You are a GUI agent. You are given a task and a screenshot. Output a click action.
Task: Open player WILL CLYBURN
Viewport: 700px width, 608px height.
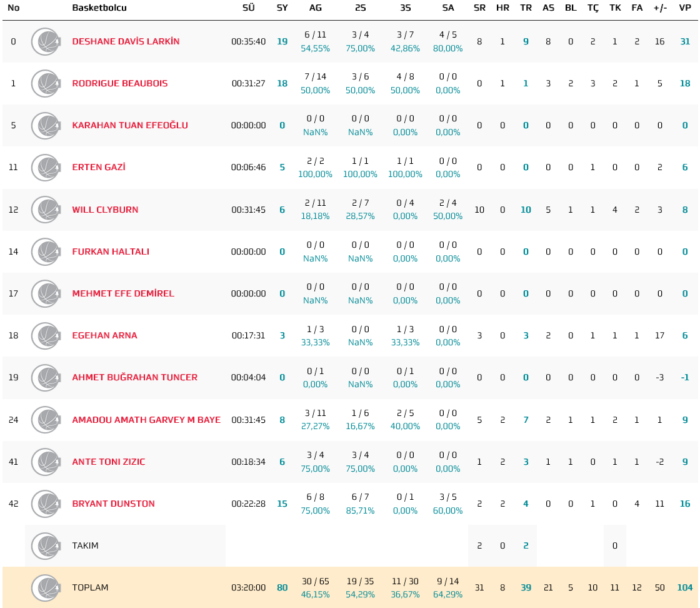click(105, 210)
